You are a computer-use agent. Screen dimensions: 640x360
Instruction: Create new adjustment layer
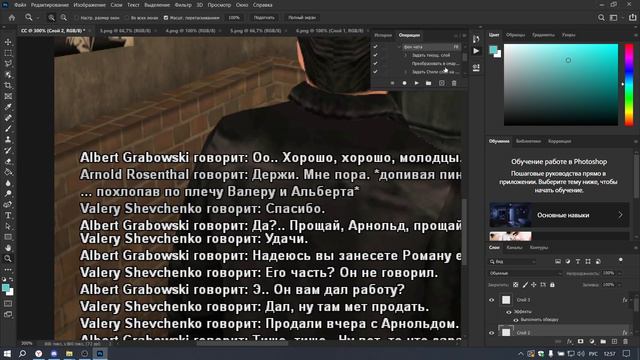point(592,341)
